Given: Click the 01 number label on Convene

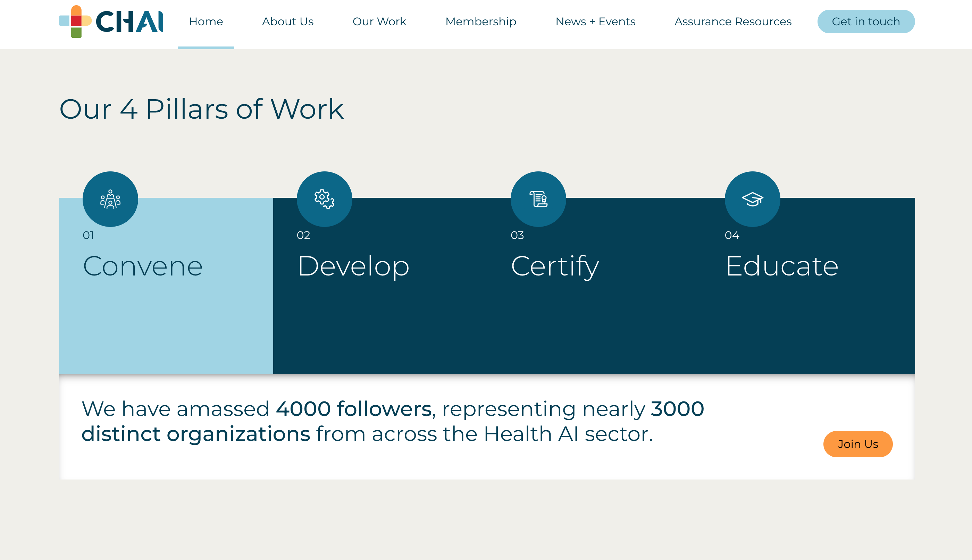Looking at the screenshot, I should 88,235.
